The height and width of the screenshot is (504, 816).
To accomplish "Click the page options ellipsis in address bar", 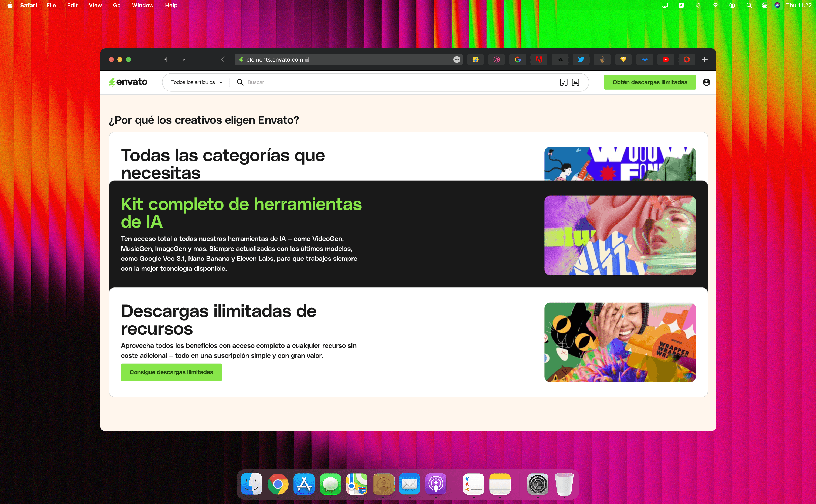I will pos(457,60).
